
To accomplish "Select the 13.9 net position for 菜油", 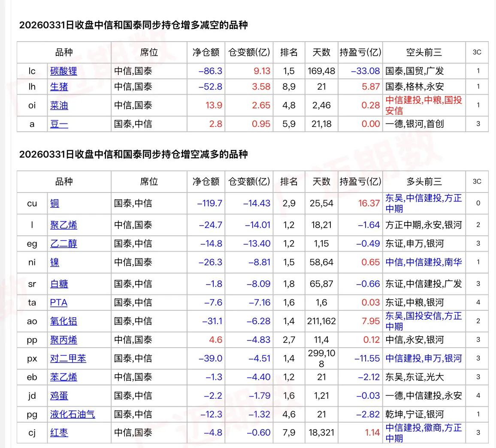I will pyautogui.click(x=214, y=105).
